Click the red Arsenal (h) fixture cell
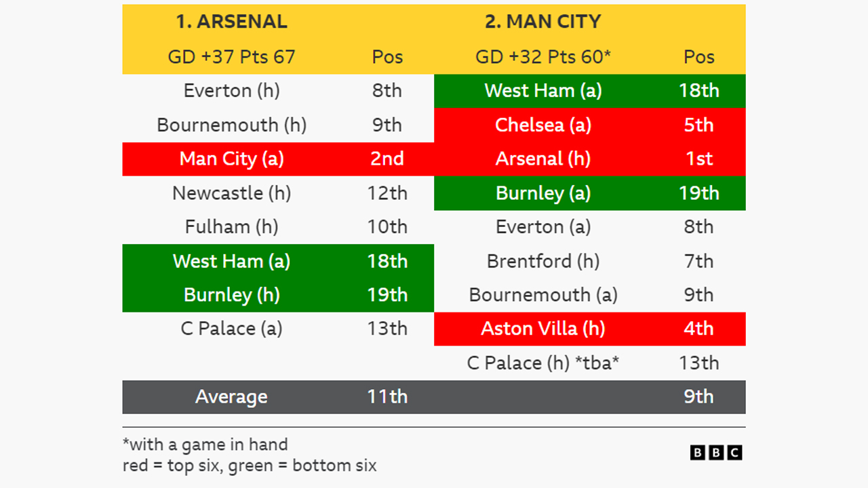 pyautogui.click(x=542, y=159)
